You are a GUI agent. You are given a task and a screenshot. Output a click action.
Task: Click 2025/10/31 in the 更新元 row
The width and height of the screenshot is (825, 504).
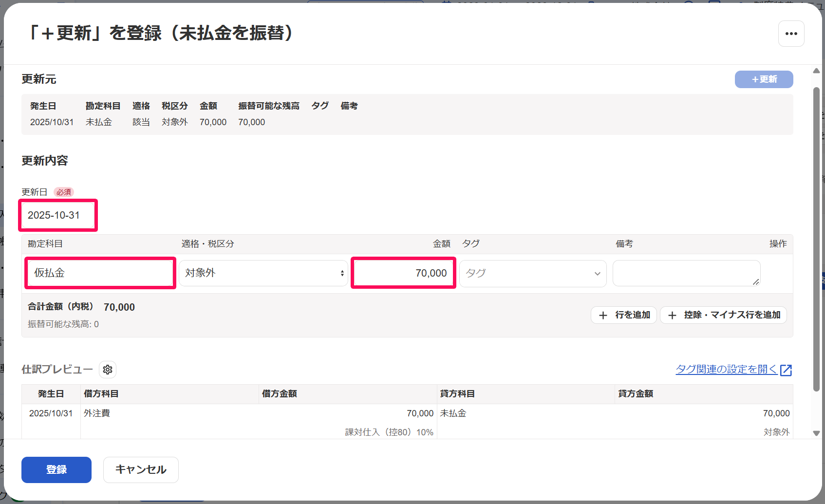pyautogui.click(x=52, y=122)
